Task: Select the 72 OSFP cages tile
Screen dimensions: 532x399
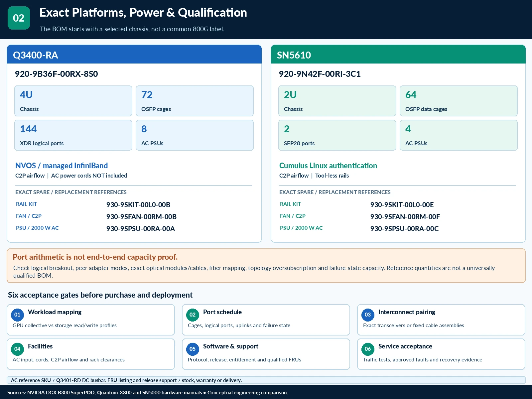Action: 195,101
